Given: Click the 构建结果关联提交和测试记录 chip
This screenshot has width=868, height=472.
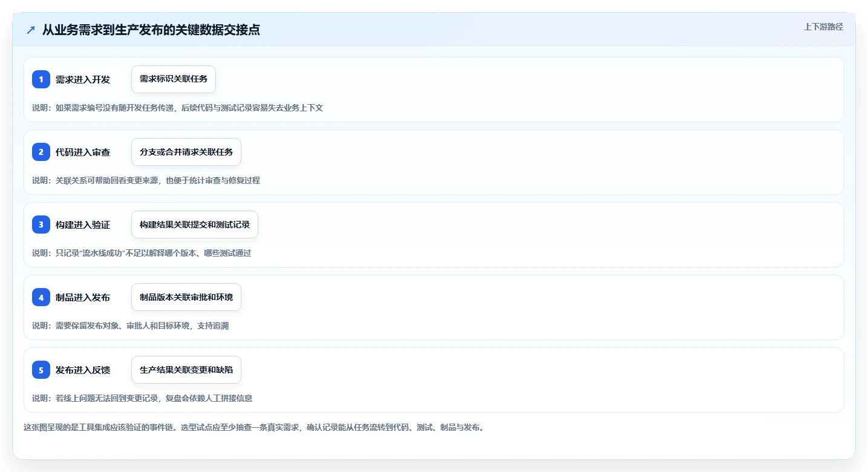Looking at the screenshot, I should [195, 225].
